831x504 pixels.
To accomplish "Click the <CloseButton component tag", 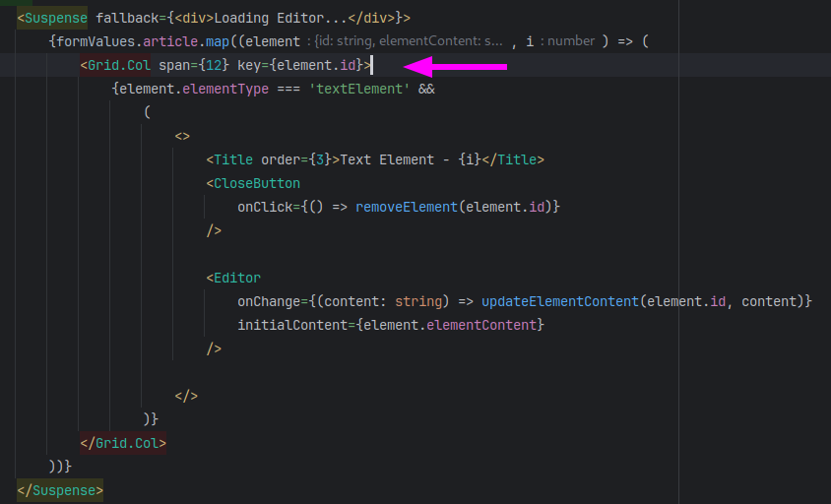I will click(x=253, y=183).
